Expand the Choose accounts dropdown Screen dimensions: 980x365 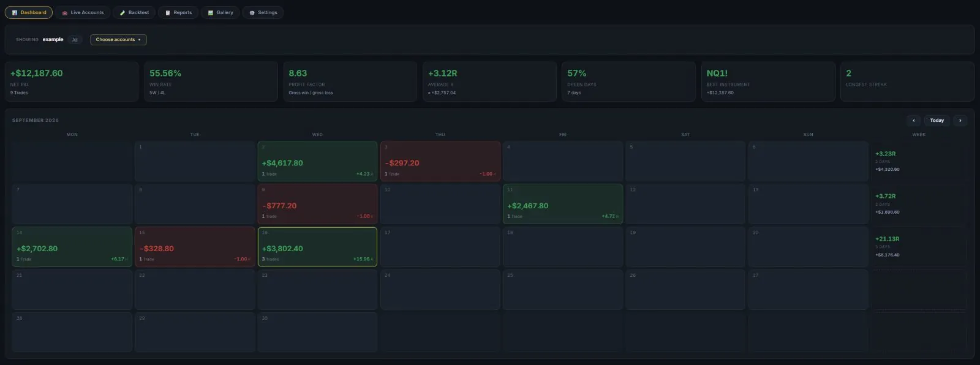pyautogui.click(x=118, y=40)
